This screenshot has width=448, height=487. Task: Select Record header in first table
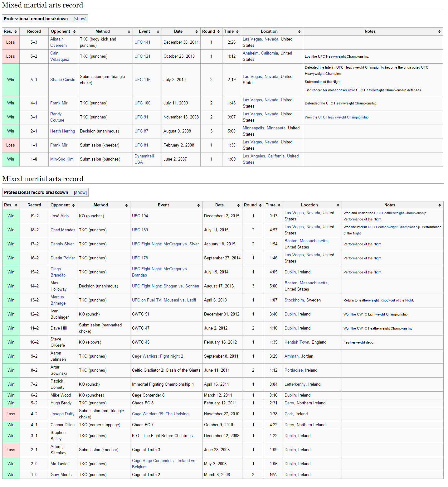pyautogui.click(x=34, y=31)
